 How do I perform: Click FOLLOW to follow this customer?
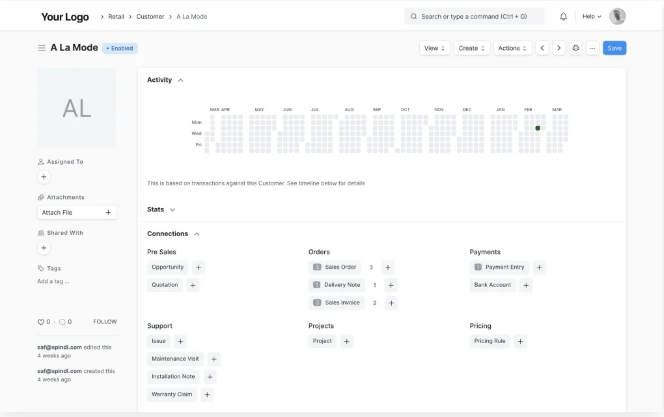tap(104, 322)
